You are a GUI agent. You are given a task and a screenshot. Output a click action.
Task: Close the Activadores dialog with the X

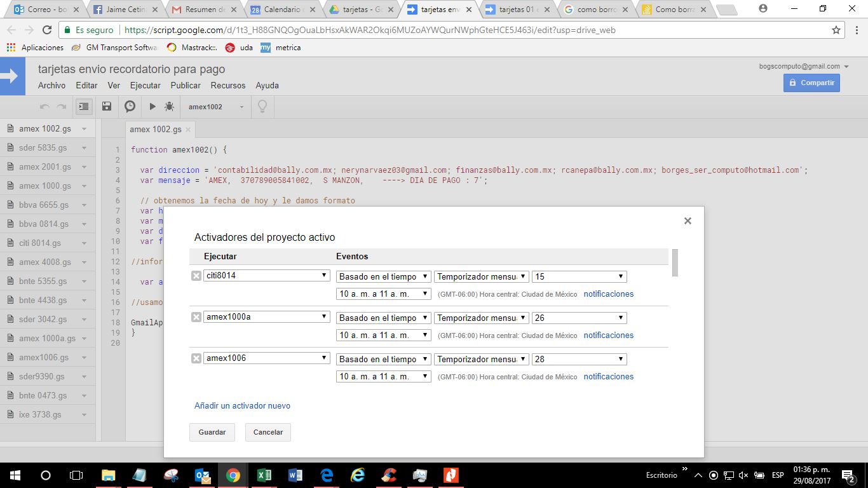pos(688,221)
